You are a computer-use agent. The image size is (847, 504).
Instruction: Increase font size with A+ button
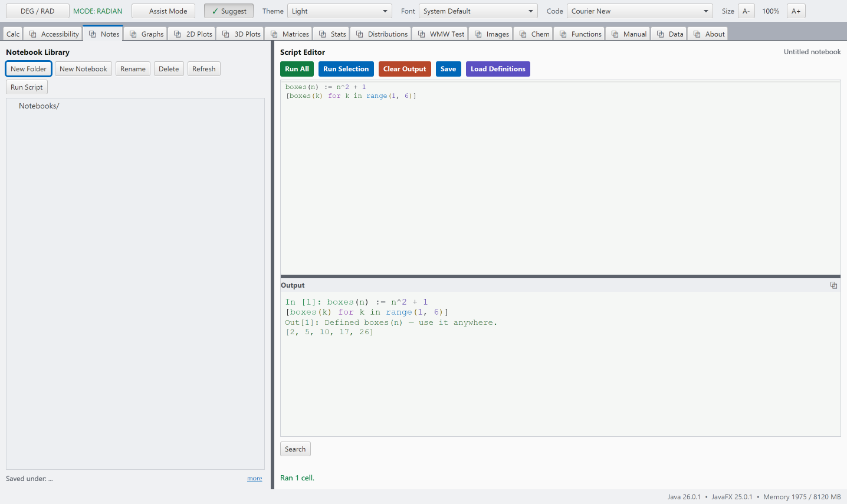tap(796, 11)
